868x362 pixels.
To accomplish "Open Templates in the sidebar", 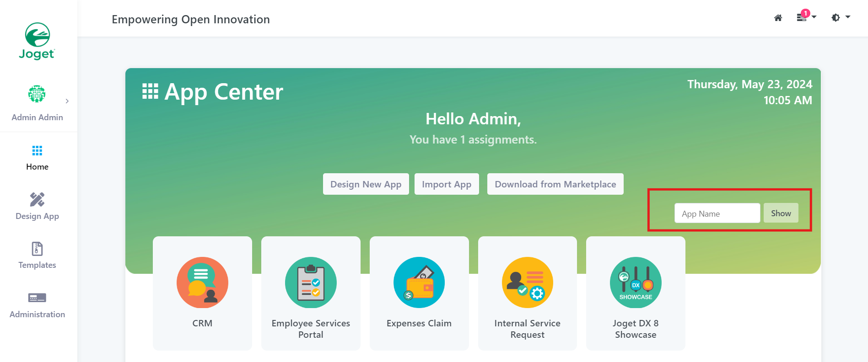I will [37, 256].
